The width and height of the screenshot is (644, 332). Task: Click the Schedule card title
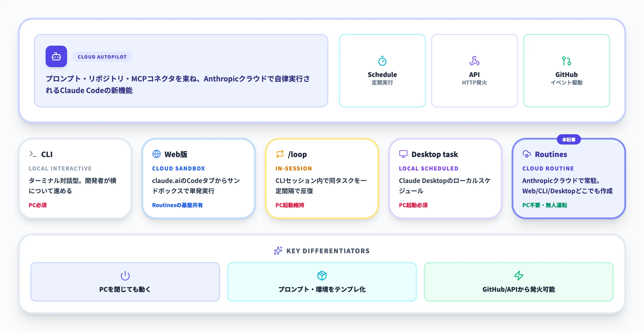(382, 74)
